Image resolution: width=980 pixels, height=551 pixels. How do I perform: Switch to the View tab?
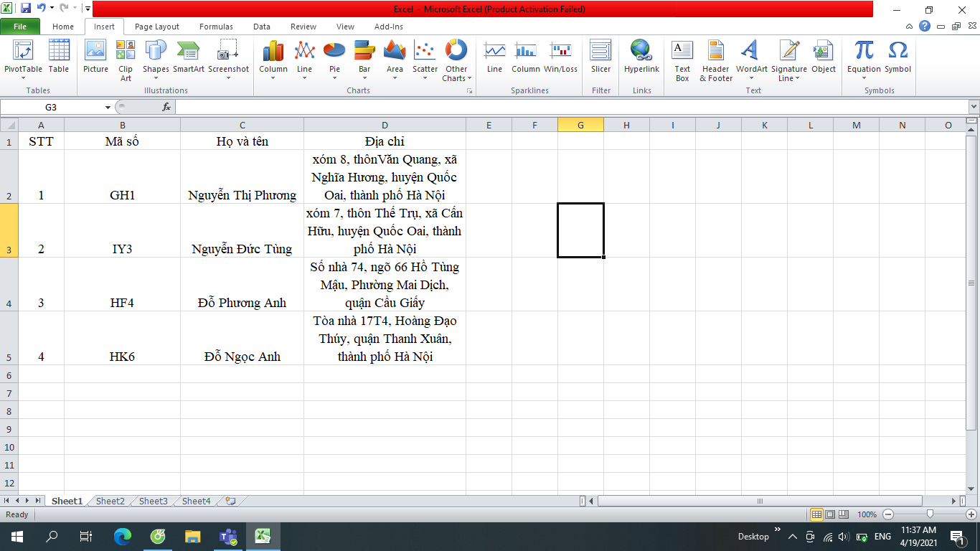coord(345,27)
